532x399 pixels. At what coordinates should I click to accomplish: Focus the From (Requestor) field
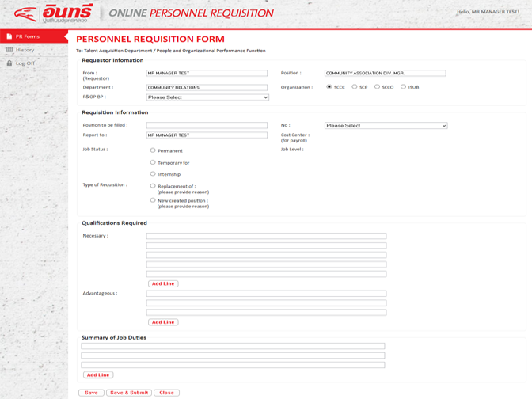(207, 73)
